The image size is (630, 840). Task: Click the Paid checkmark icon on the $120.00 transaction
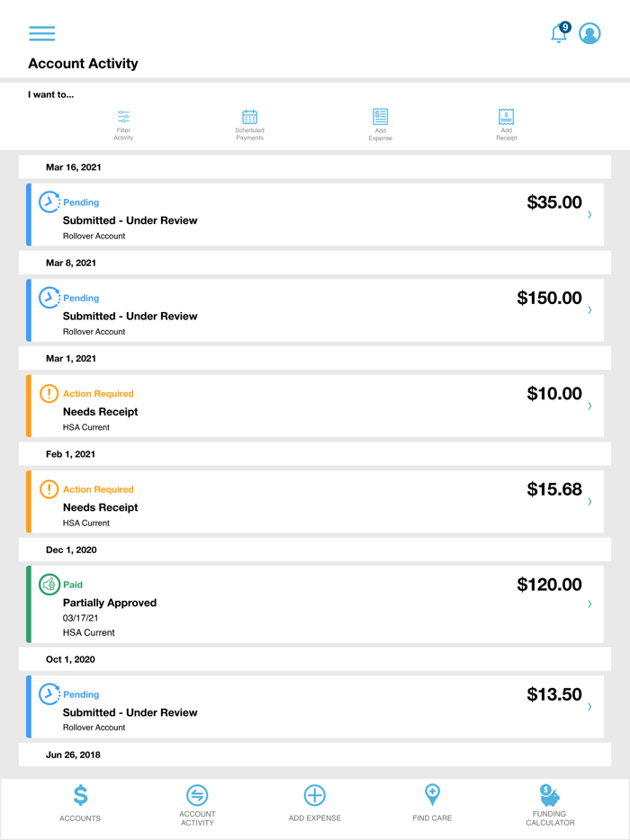(x=49, y=585)
